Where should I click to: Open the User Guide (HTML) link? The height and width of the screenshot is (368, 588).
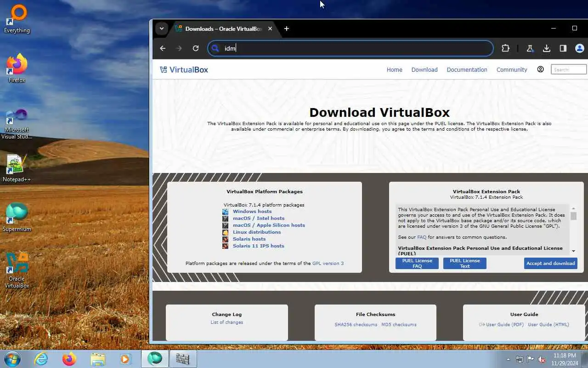click(548, 325)
